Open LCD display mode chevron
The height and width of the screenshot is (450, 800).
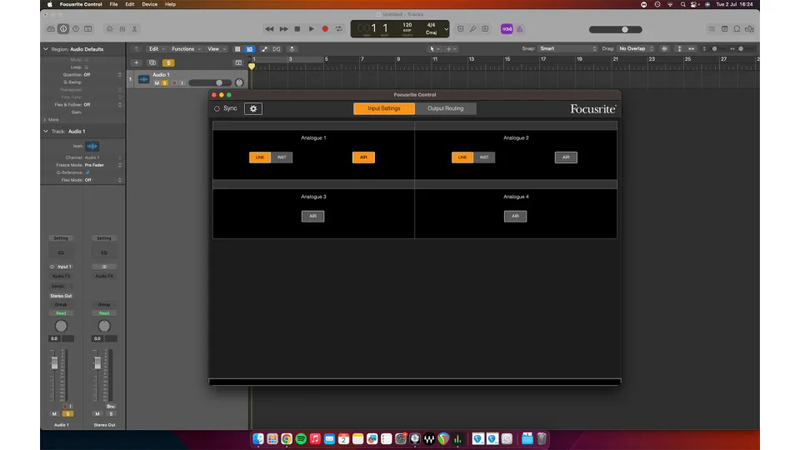pos(446,29)
